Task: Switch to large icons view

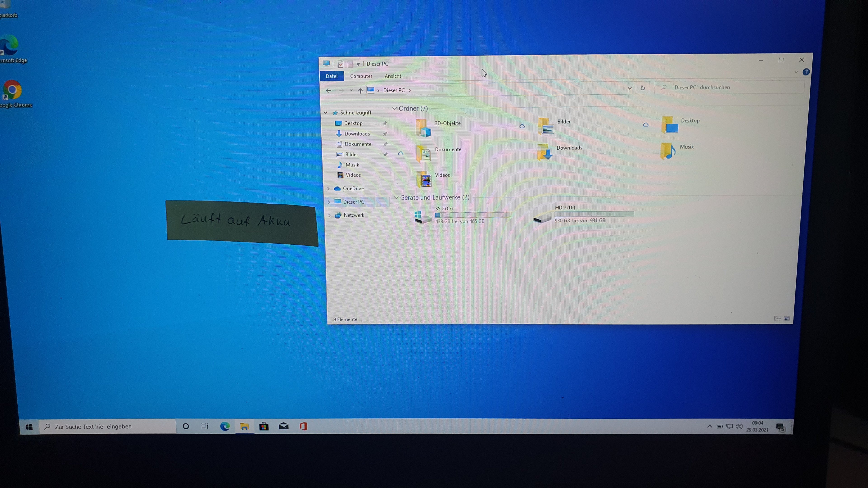Action: (787, 319)
